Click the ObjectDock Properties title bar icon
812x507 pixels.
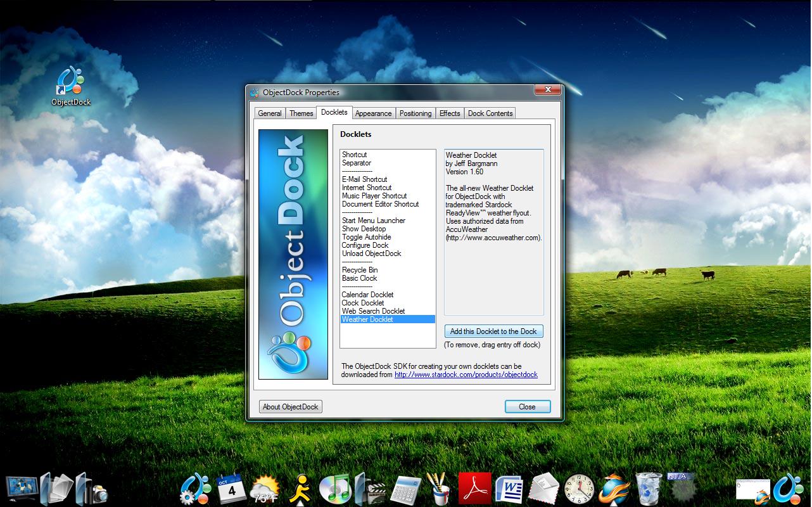tap(255, 93)
